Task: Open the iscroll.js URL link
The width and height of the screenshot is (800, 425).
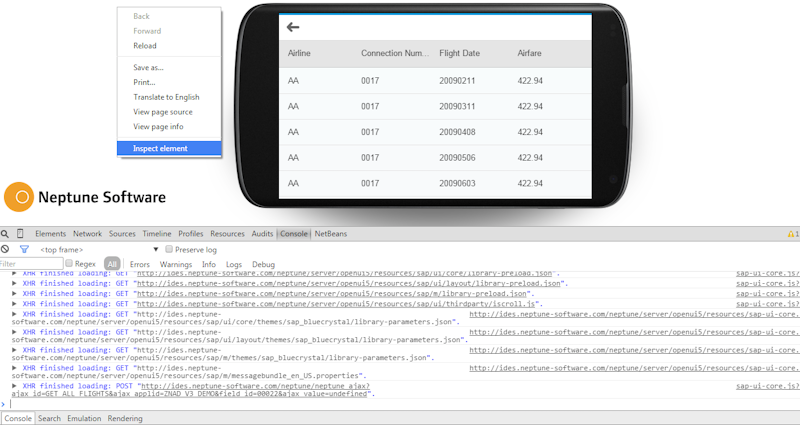Action: click(x=338, y=304)
